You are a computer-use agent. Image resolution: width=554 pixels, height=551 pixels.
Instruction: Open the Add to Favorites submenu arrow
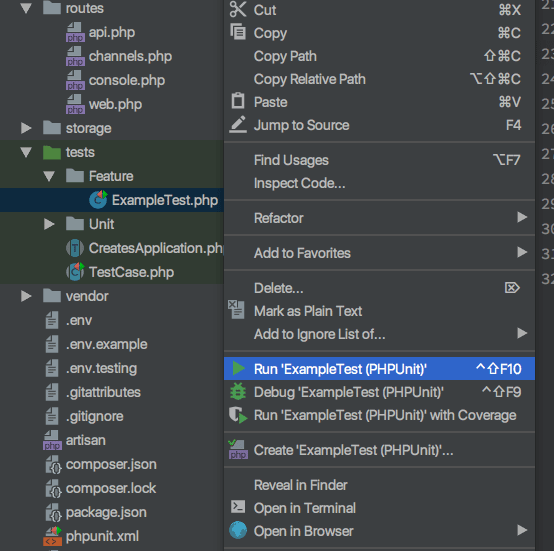point(522,252)
